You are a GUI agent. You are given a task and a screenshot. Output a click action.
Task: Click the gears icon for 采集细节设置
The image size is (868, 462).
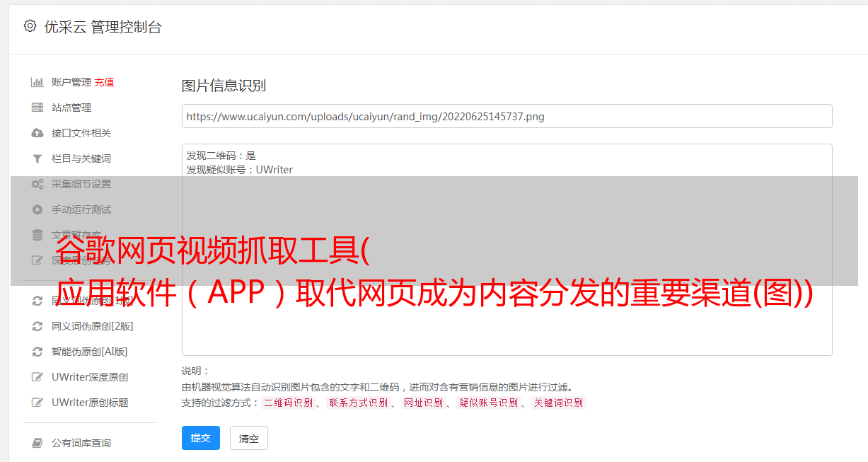[37, 184]
